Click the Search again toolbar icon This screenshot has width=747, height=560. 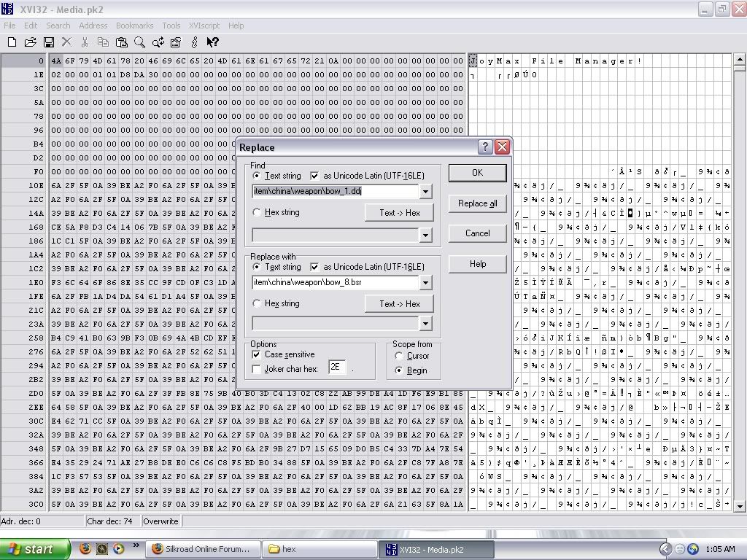coord(158,42)
